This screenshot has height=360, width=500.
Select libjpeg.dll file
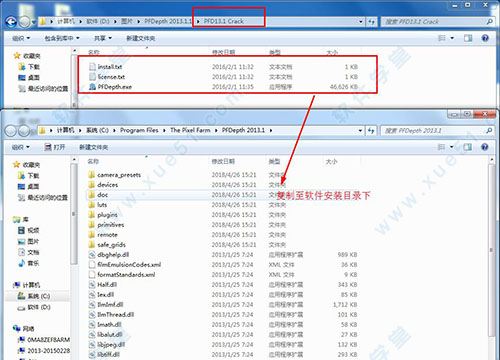(x=107, y=345)
